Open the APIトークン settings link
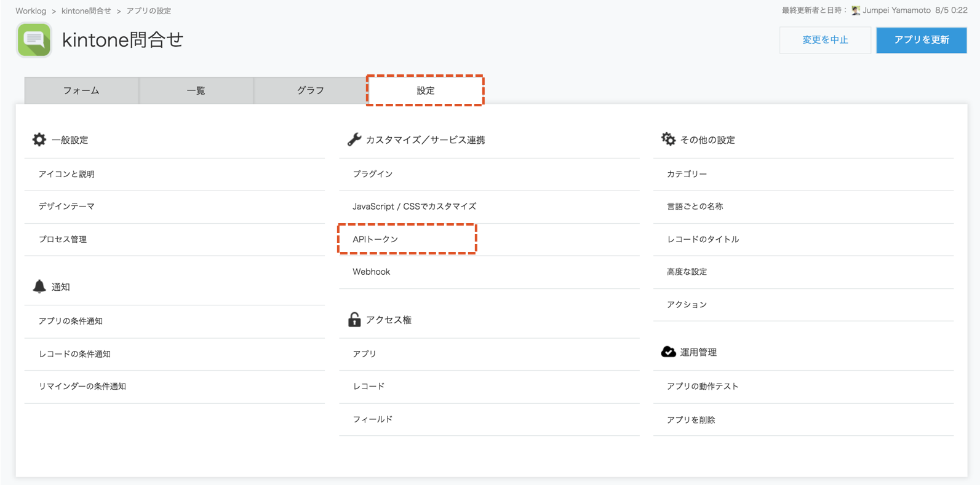The height and width of the screenshot is (485, 980). coord(375,239)
